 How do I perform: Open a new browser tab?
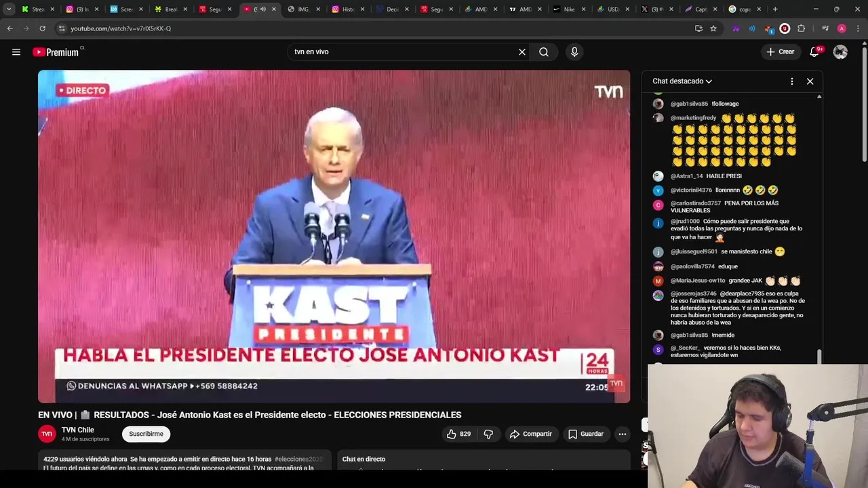[775, 9]
